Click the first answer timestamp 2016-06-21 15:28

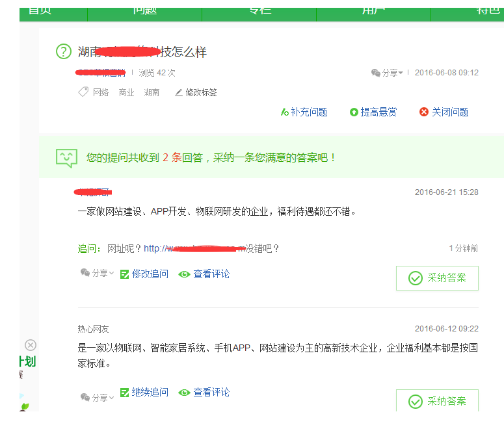[447, 192]
